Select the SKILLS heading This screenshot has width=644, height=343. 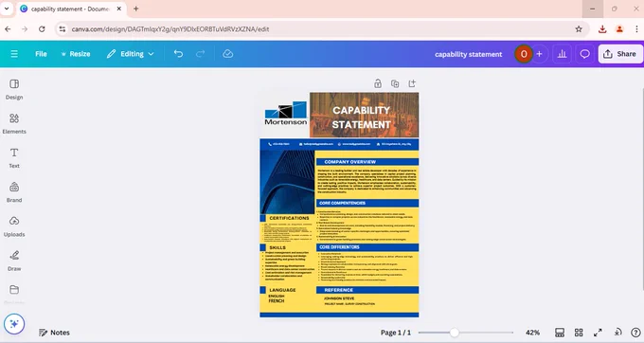277,247
